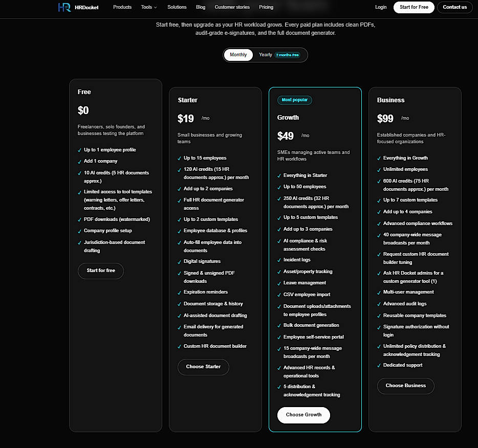
Task: Click checkmark beside Add 1 company
Action: click(x=79, y=162)
